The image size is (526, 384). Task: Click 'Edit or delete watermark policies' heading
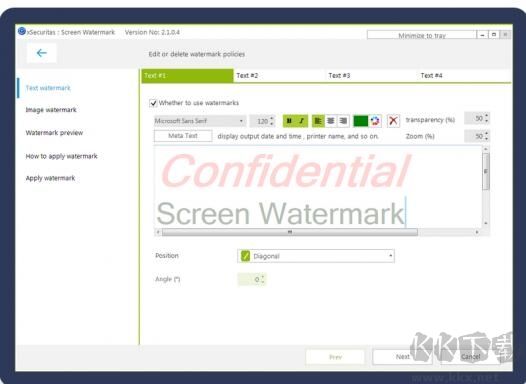[197, 54]
